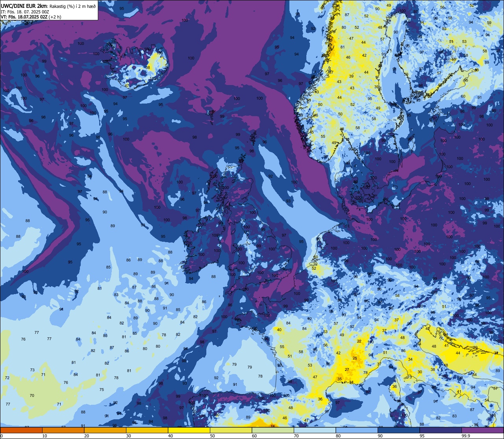Click the 20–30% amber legend swatch
504x439 pixels.
coord(105,430)
